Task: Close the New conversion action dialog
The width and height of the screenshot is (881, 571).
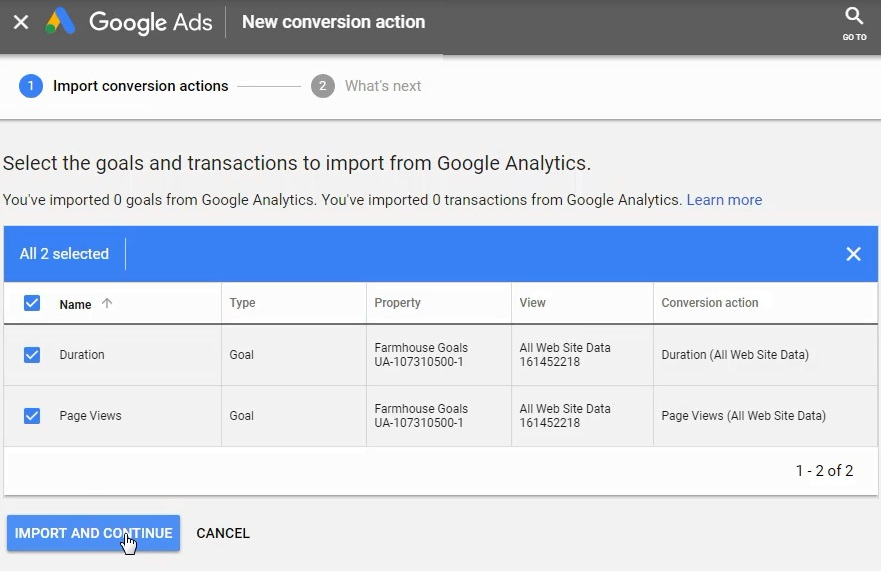Action: [x=21, y=22]
